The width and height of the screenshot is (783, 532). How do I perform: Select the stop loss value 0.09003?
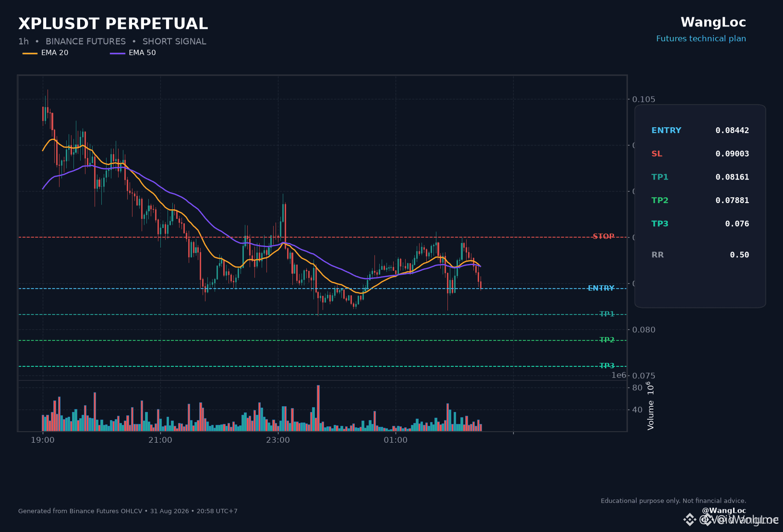pos(732,154)
